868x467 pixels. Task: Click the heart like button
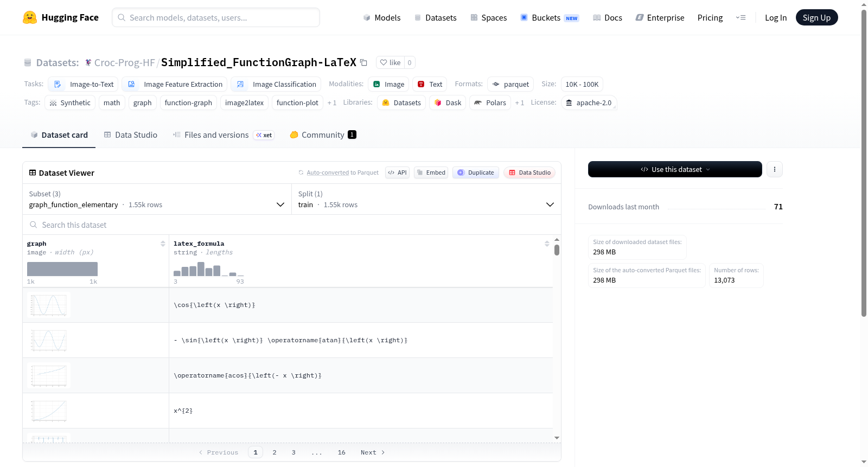[390, 62]
